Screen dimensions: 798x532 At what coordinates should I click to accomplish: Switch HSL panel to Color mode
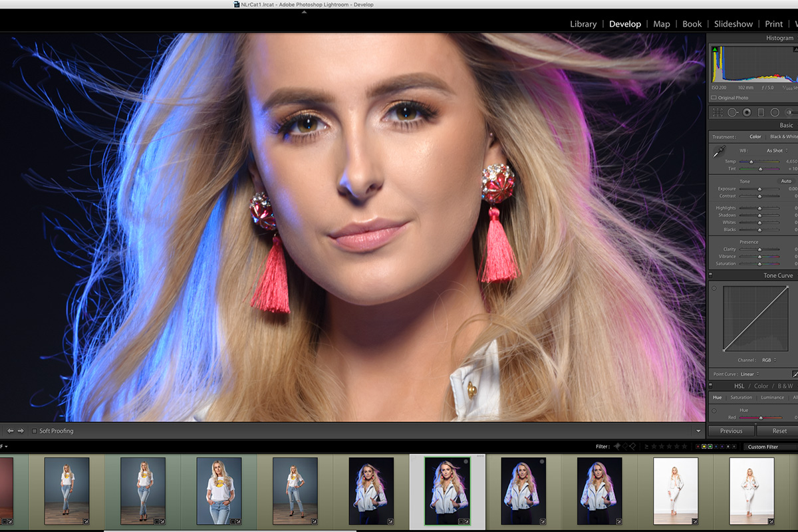(761, 386)
